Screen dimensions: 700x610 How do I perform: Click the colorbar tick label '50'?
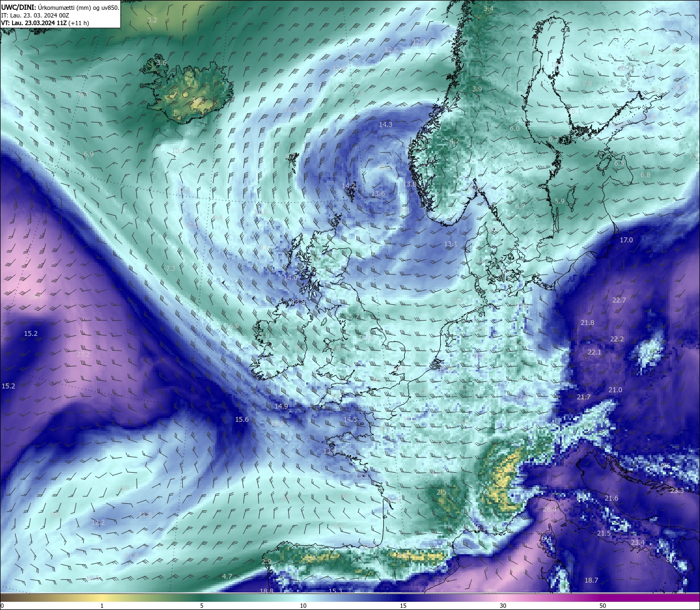(603, 606)
